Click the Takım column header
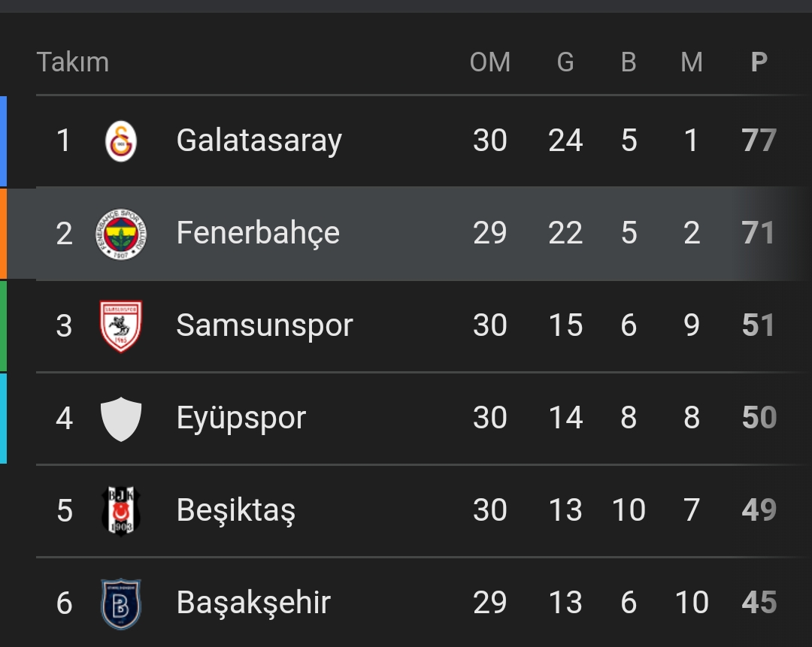812x647 pixels. (73, 62)
